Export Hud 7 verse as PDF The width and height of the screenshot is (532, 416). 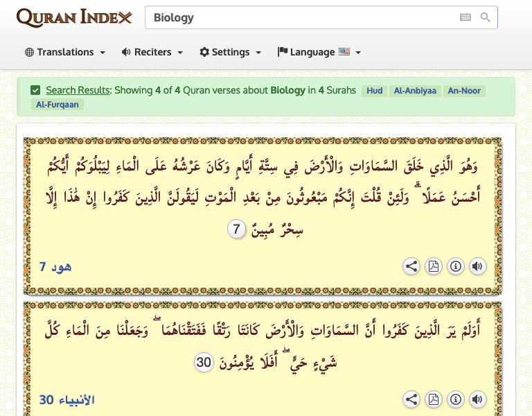433,266
